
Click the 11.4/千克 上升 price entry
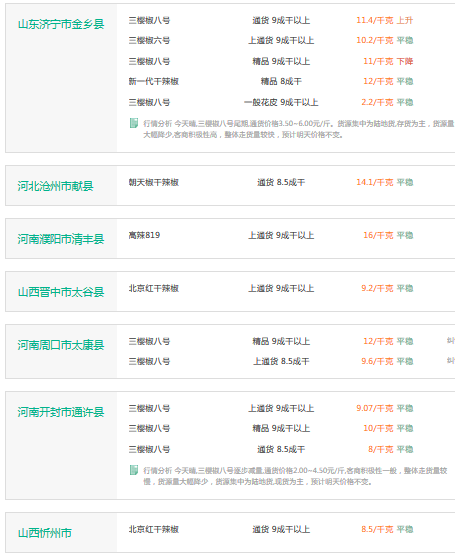[385, 21]
